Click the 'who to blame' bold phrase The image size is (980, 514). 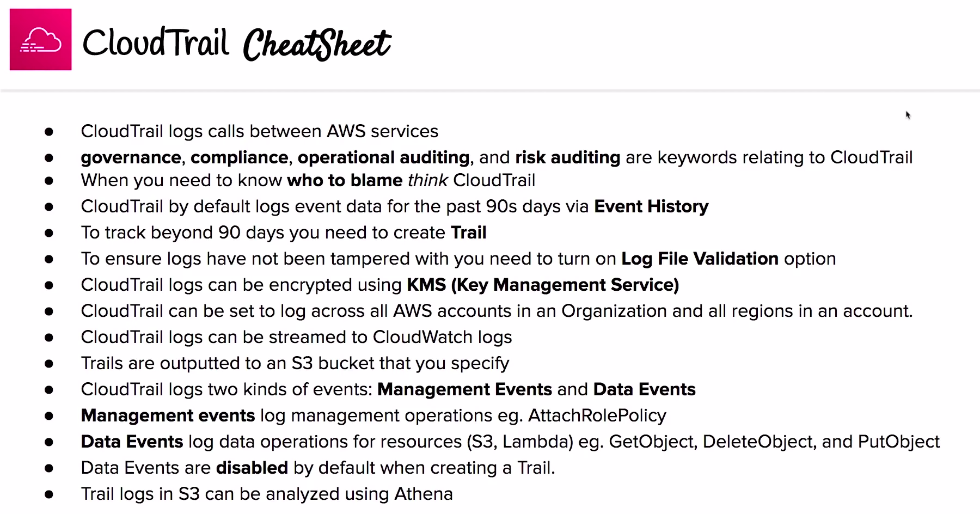(x=345, y=180)
